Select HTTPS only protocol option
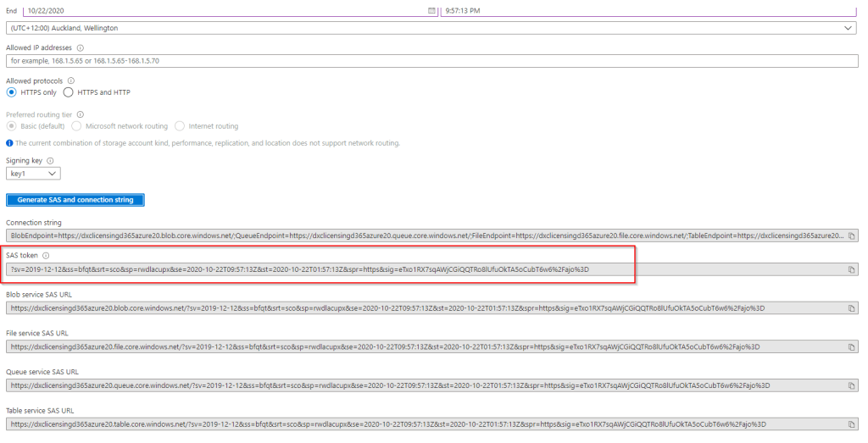The height and width of the screenshot is (443, 868). pos(12,92)
